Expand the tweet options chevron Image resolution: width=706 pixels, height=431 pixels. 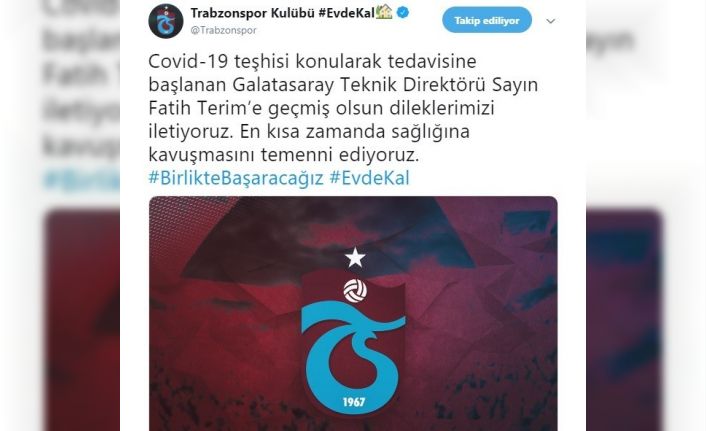(x=551, y=21)
